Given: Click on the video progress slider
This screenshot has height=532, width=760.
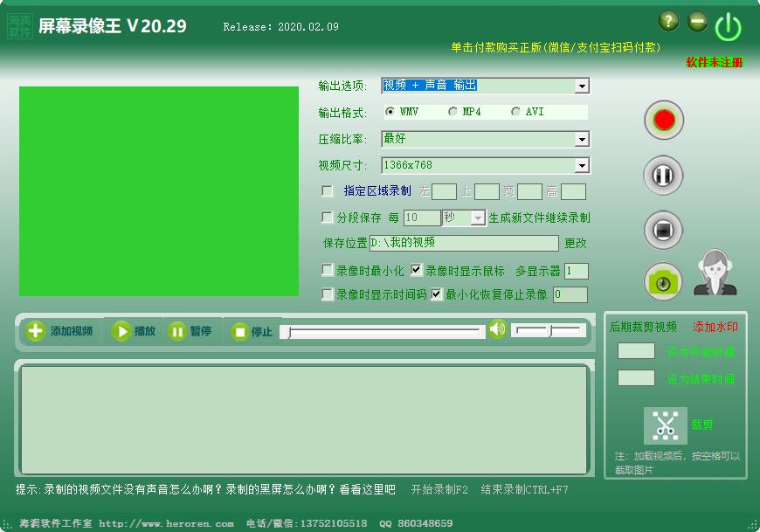Looking at the screenshot, I should tap(383, 331).
